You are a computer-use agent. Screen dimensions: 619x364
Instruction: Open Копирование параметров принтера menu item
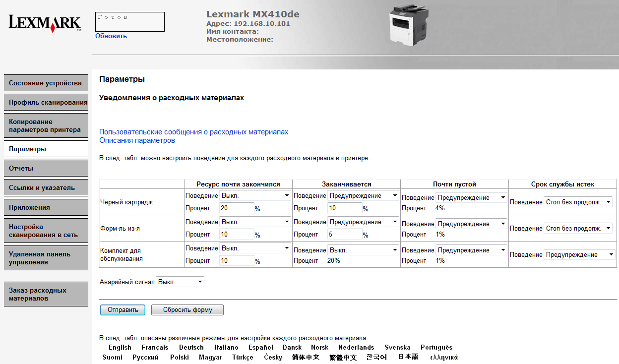coord(46,125)
